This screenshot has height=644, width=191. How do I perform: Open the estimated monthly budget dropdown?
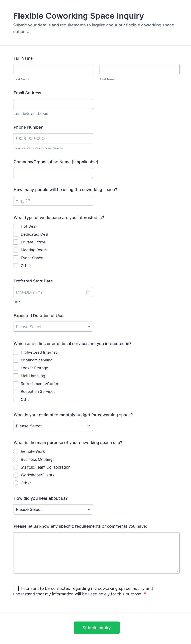click(x=53, y=426)
